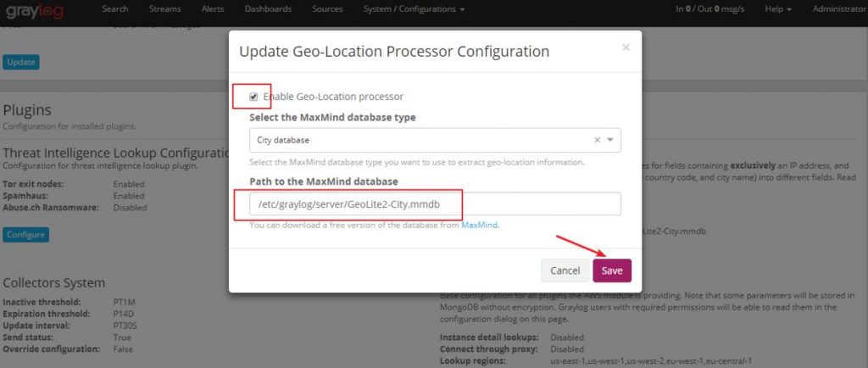Click the Save button

point(612,270)
